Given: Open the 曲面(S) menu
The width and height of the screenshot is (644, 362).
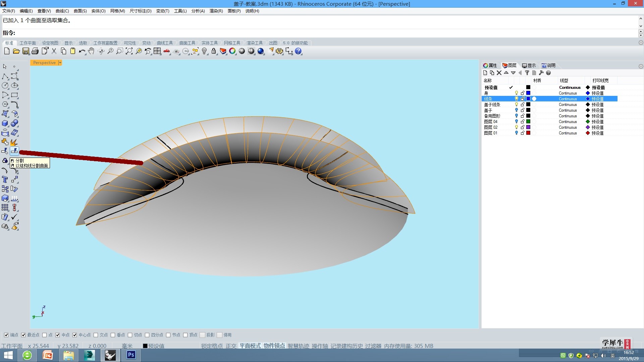Looking at the screenshot, I should click(80, 11).
